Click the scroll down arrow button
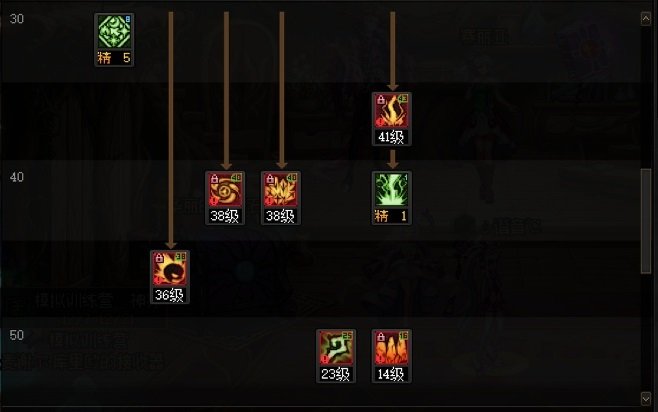Viewport: 658px width, 412px height. [x=646, y=398]
